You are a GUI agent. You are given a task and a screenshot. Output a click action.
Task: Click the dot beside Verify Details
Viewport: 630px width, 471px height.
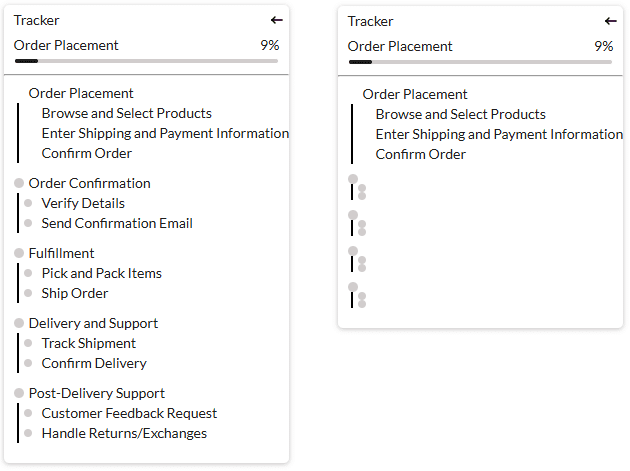(29, 203)
